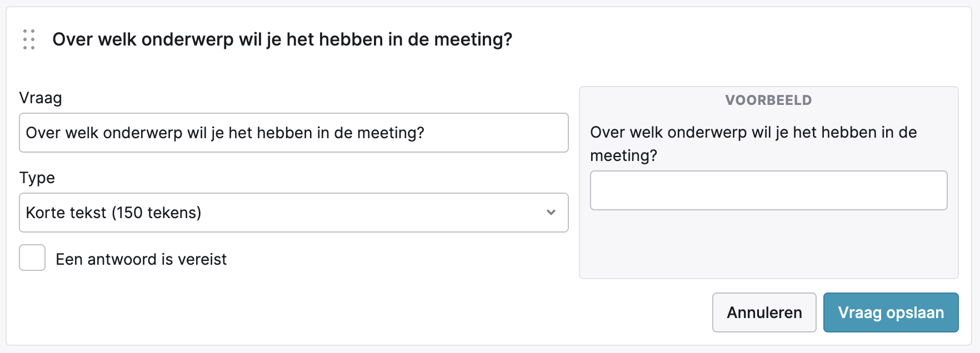The height and width of the screenshot is (353, 980).
Task: Click the preview question text under VOORBEELD
Action: pyautogui.click(x=753, y=133)
